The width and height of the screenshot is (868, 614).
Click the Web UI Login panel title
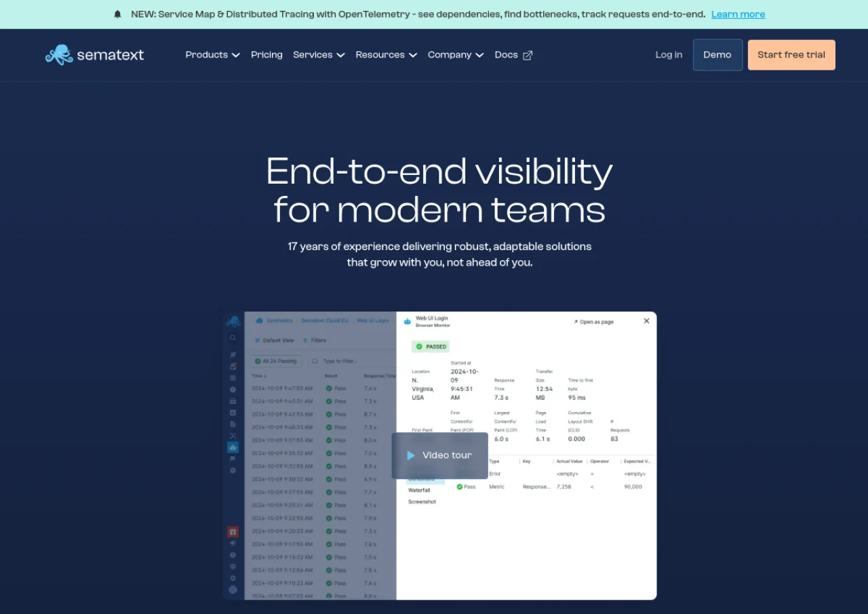coord(431,318)
